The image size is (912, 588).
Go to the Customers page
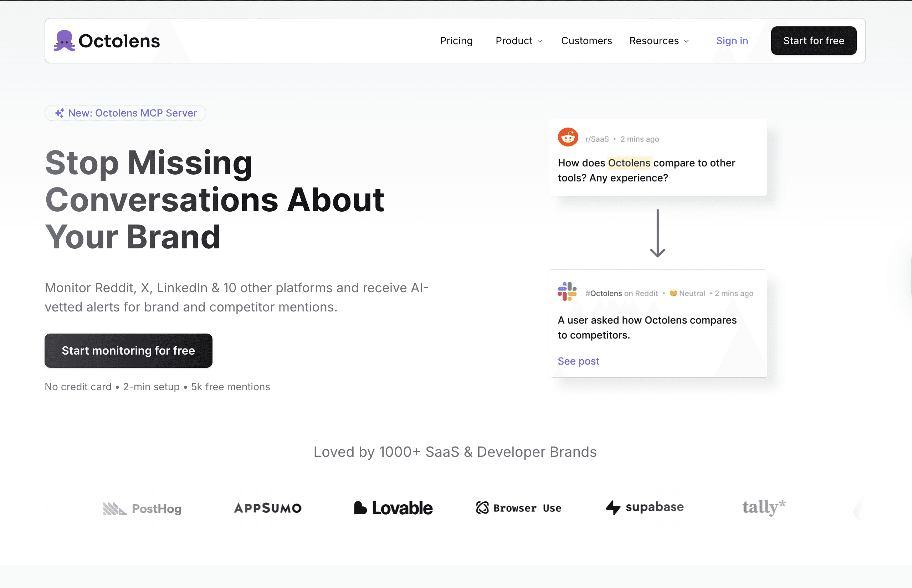(586, 41)
